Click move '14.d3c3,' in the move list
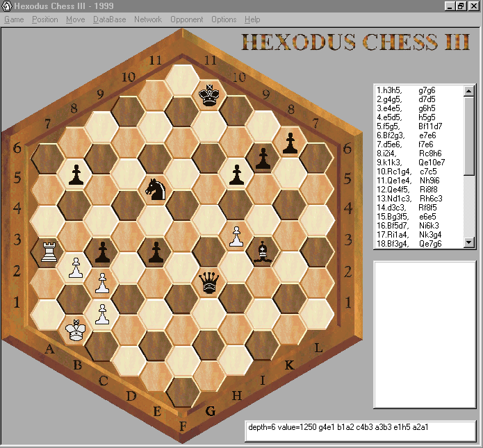This screenshot has height=448, width=483. coord(391,208)
